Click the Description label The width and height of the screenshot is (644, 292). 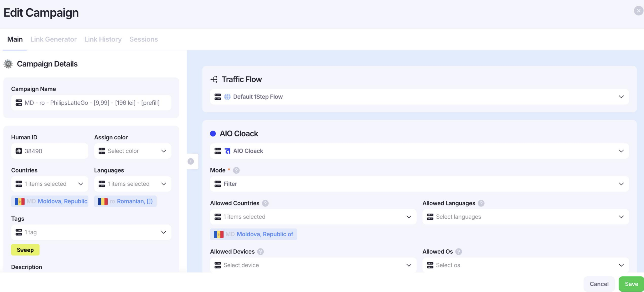26,267
